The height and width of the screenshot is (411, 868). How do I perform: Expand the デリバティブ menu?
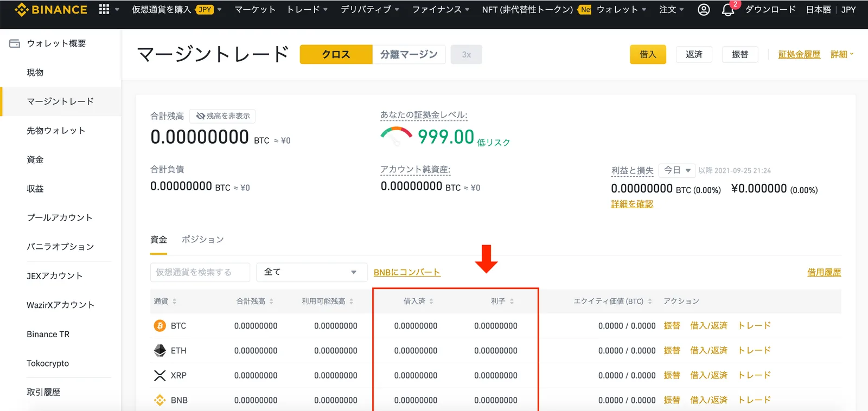(370, 10)
